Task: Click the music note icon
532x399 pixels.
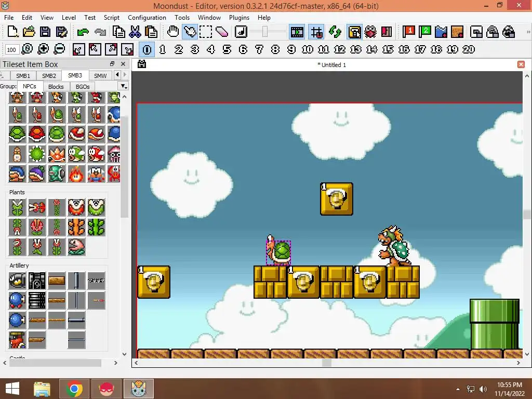Action: coord(241,32)
